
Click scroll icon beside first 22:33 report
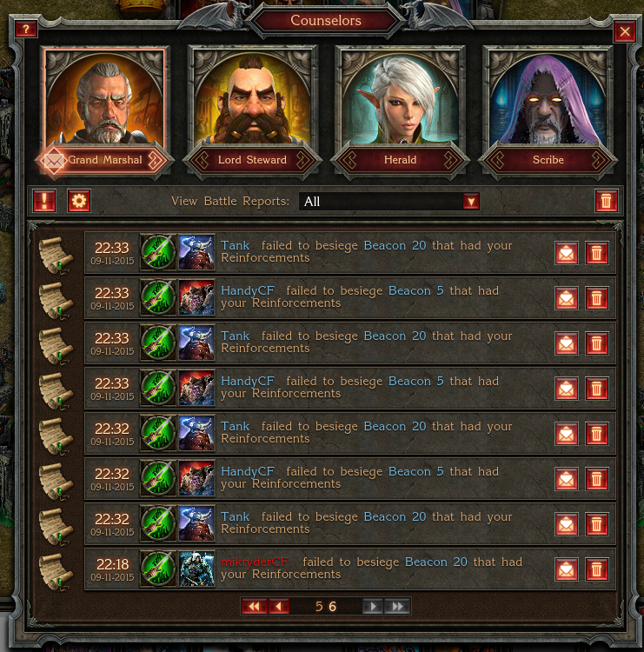[56, 255]
